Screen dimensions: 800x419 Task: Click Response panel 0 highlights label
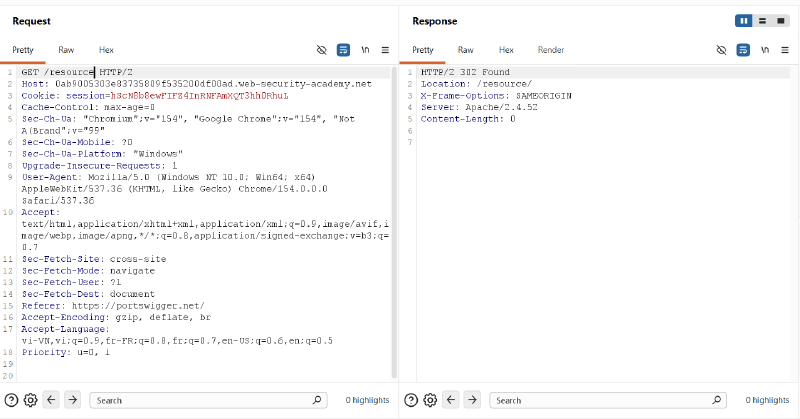pyautogui.click(x=767, y=400)
